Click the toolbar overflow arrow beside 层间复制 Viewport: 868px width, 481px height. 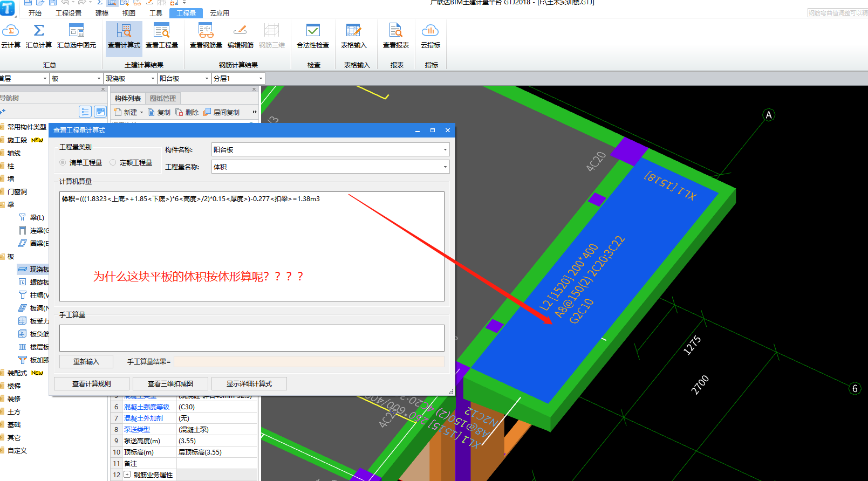[x=255, y=112]
